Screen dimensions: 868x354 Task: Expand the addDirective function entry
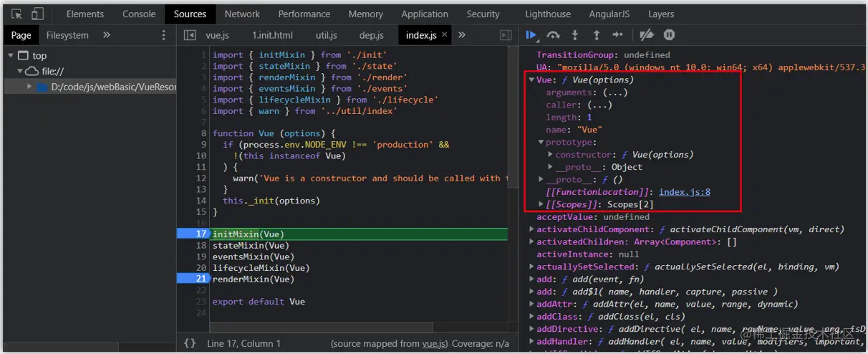531,329
